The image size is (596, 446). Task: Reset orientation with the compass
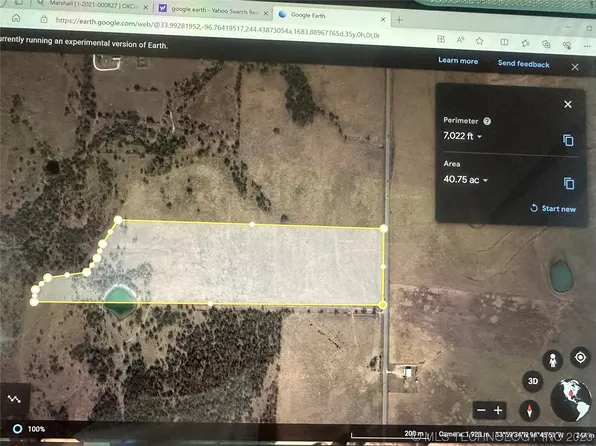(x=529, y=410)
